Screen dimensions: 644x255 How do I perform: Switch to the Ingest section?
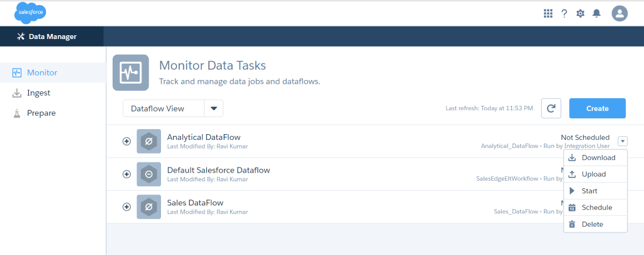click(53, 93)
